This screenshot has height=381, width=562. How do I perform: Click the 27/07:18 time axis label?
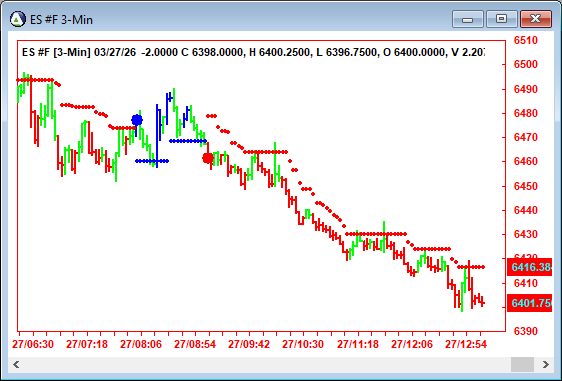(x=87, y=344)
